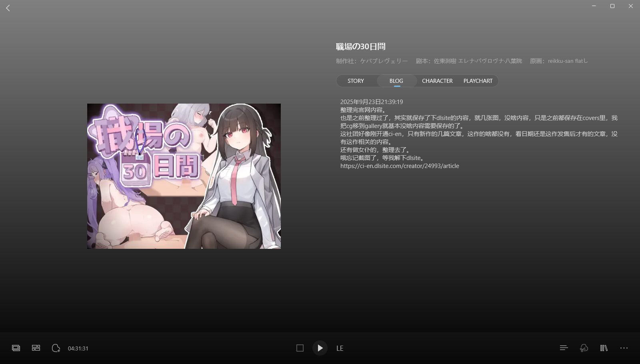Click the blog line 还有做女仆的，整理去了。

pyautogui.click(x=376, y=150)
